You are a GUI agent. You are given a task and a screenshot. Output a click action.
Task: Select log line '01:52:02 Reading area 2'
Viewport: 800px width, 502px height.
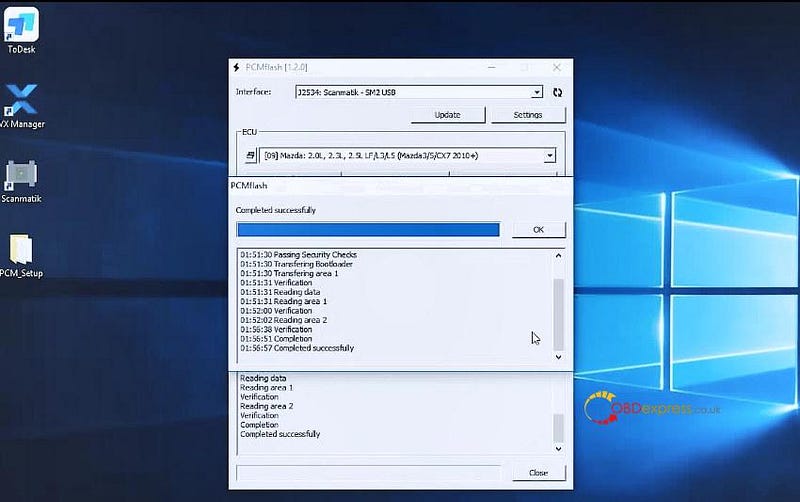pyautogui.click(x=284, y=320)
